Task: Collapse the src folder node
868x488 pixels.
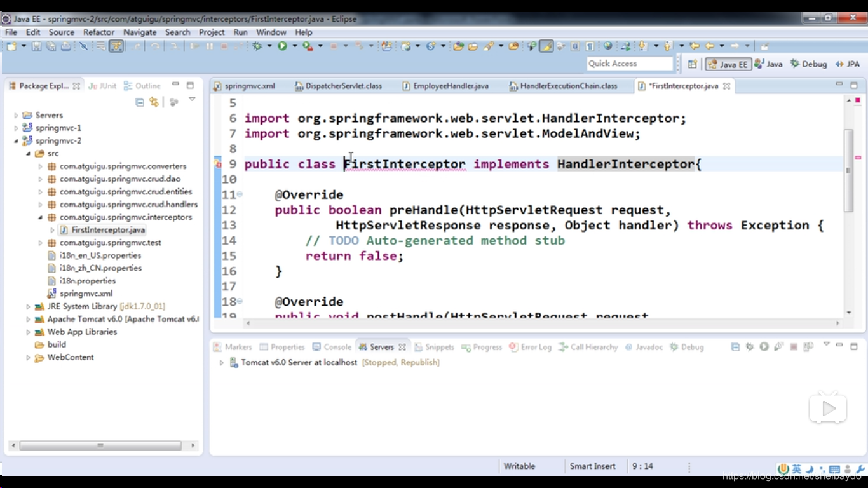Action: [28, 153]
